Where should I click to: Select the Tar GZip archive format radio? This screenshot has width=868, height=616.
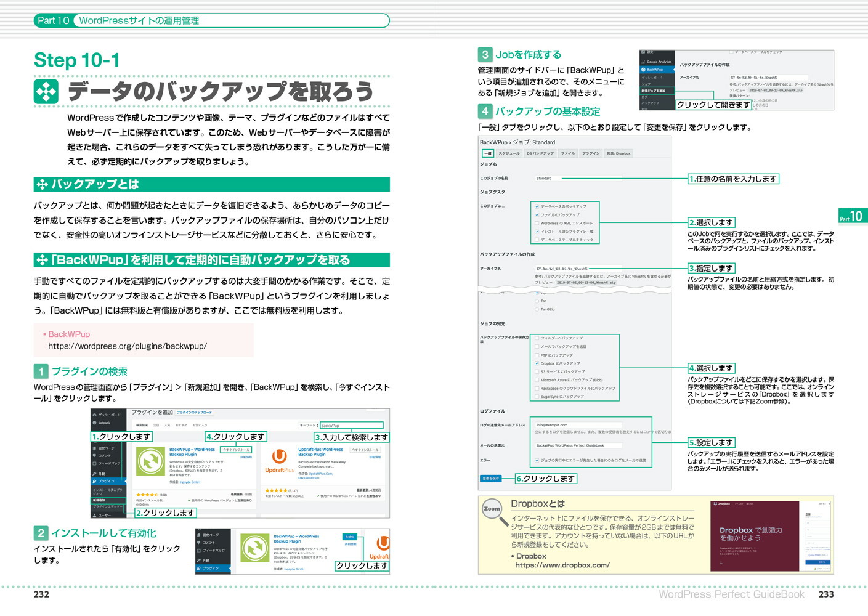[537, 310]
